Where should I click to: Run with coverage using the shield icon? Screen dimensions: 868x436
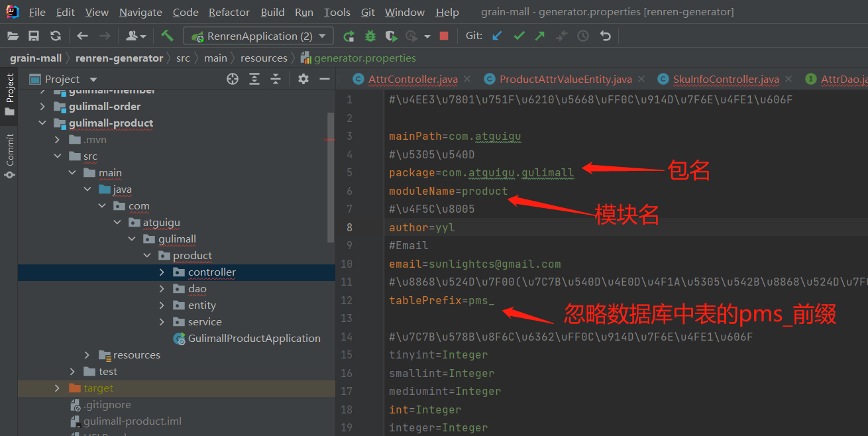pyautogui.click(x=392, y=36)
